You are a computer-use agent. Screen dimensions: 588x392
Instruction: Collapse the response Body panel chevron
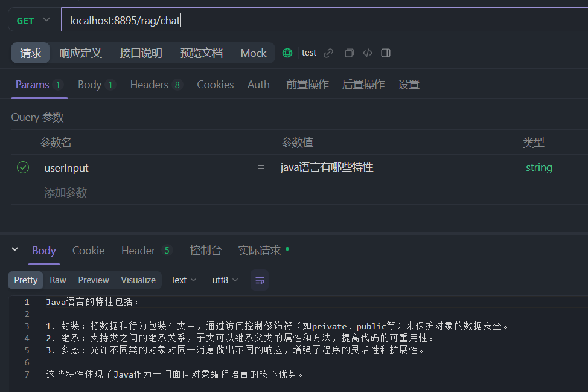tap(14, 250)
